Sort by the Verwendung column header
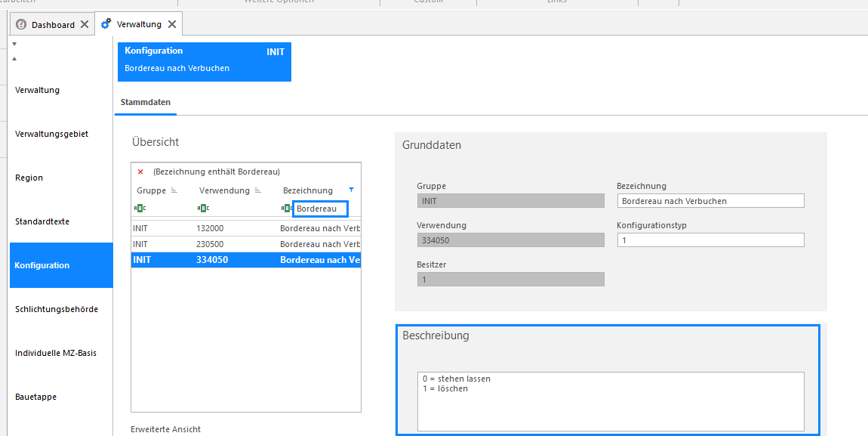This screenshot has width=868, height=436. [223, 190]
